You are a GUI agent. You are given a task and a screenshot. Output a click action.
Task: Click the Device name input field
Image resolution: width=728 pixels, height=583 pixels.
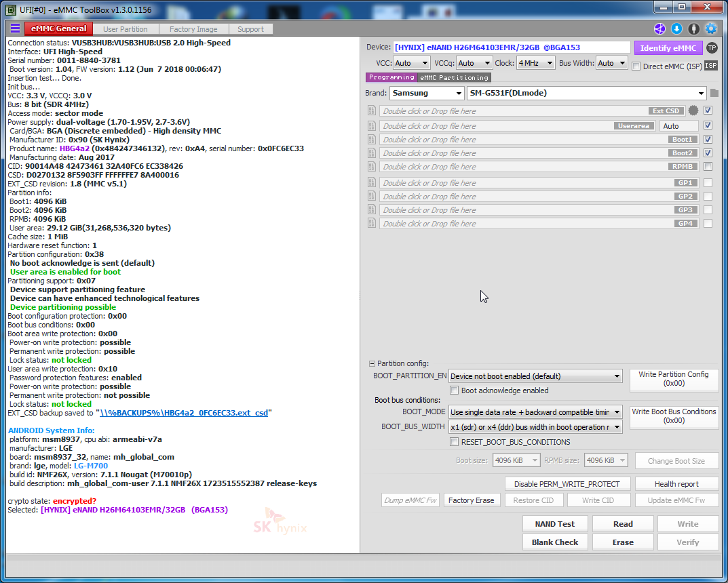pos(512,47)
